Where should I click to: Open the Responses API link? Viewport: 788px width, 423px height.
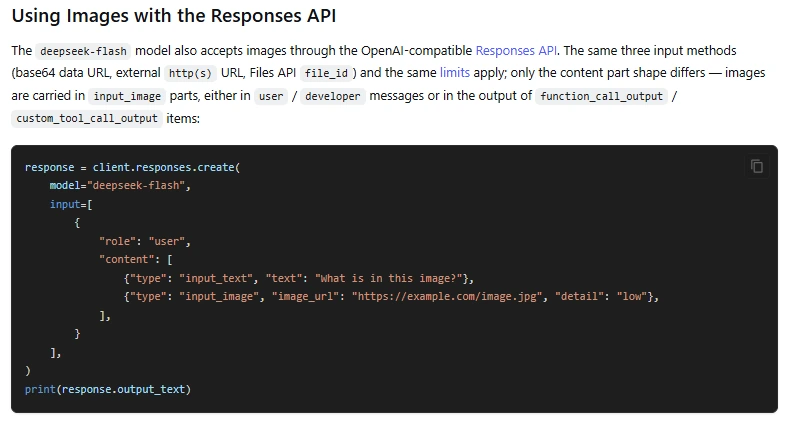(x=516, y=51)
